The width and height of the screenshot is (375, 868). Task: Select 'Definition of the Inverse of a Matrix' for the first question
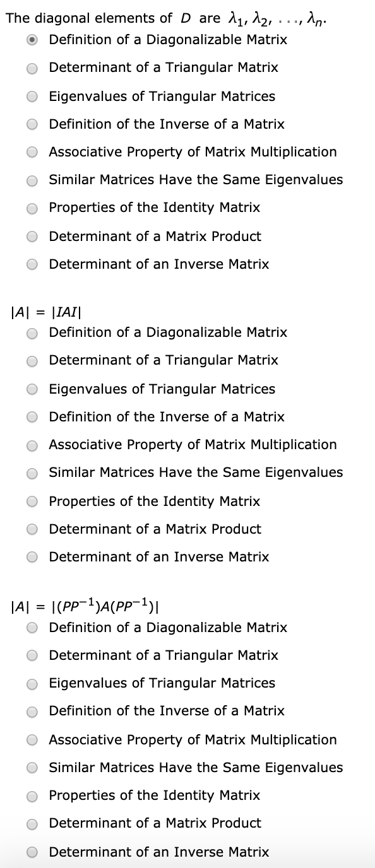pyautogui.click(x=32, y=124)
